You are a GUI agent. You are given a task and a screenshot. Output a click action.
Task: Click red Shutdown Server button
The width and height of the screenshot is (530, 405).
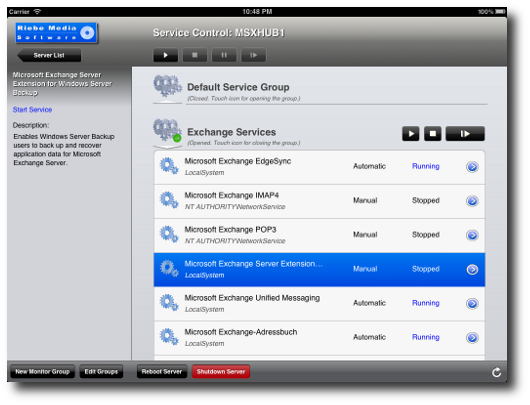tap(221, 372)
